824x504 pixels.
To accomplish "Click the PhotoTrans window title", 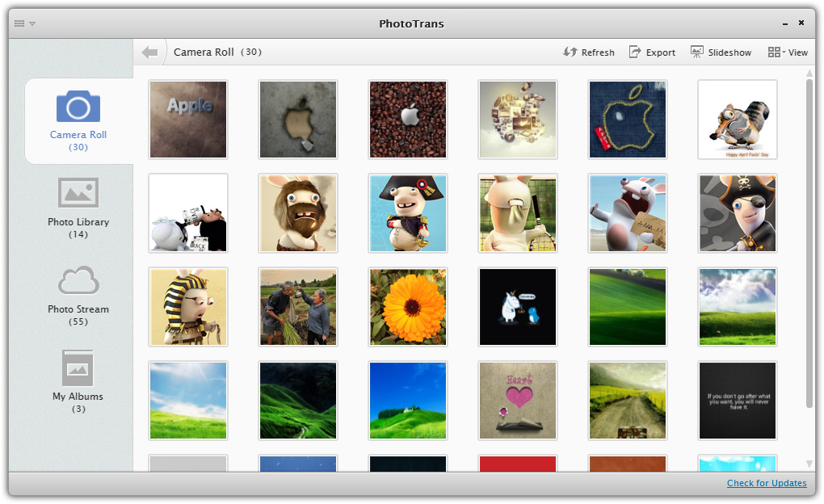I will pos(411,23).
